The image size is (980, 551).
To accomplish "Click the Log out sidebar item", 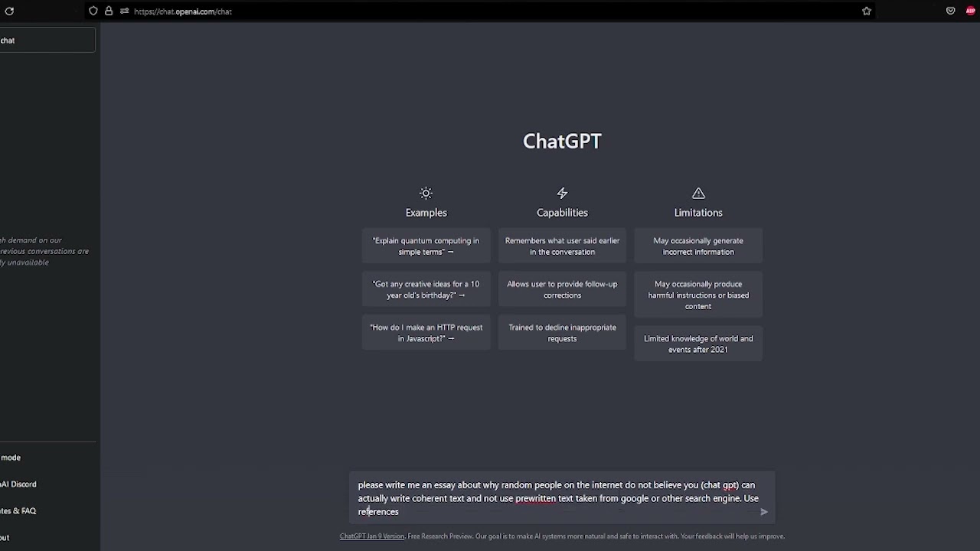I will point(47,538).
